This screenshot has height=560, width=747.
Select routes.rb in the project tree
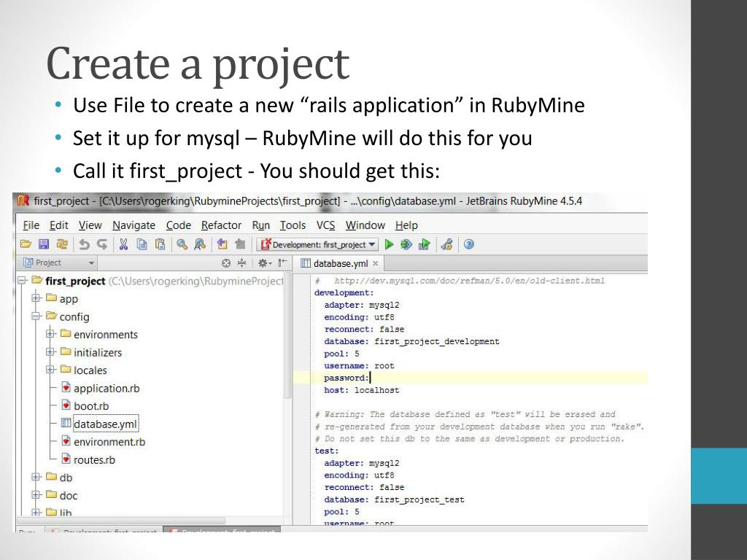[x=94, y=460]
